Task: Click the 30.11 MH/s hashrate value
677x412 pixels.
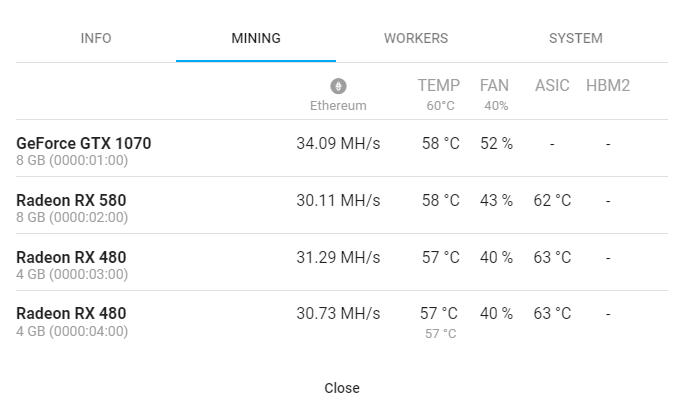Action: (x=338, y=200)
